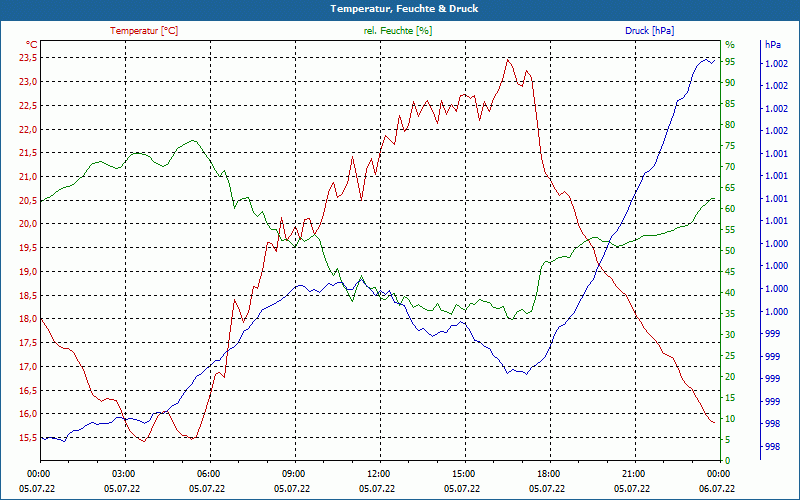Image resolution: width=800 pixels, height=500 pixels.
Task: Click the '35' tick on the green humidity axis
Action: [x=730, y=314]
